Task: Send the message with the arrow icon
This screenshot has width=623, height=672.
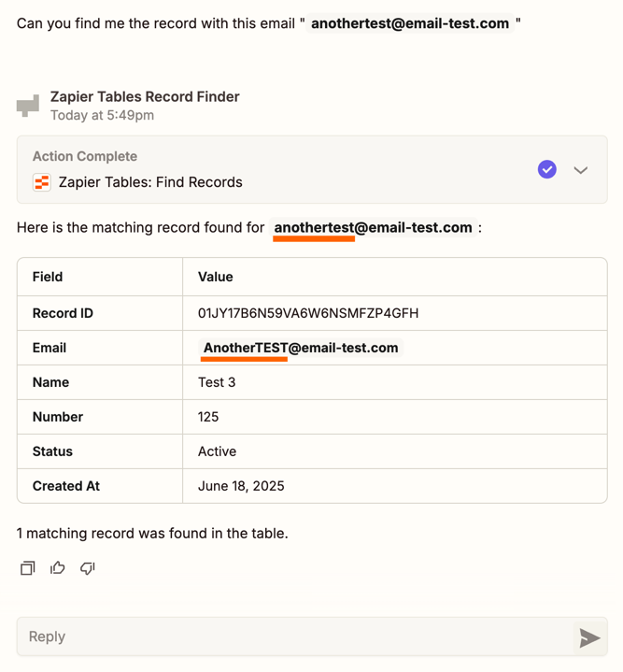Action: (589, 637)
